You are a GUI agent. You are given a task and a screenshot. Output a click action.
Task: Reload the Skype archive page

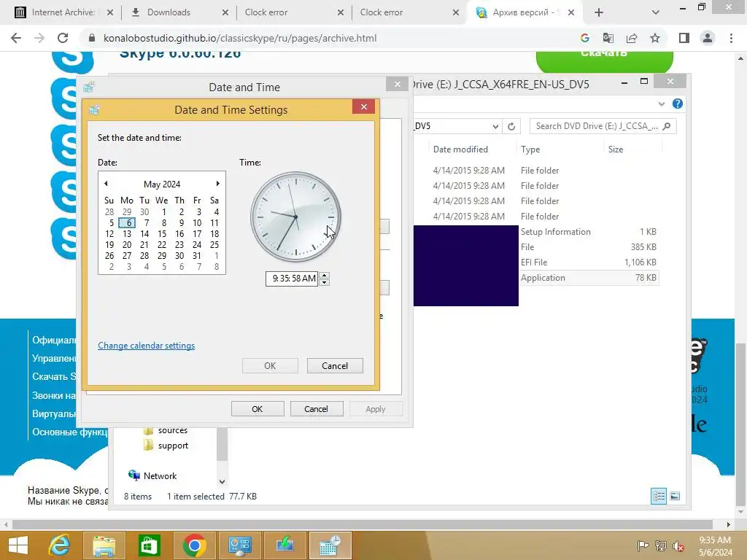click(x=63, y=38)
